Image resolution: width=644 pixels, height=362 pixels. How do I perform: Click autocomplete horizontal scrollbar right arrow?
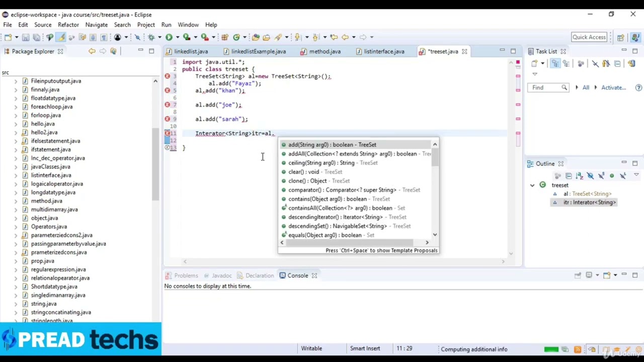[x=427, y=243]
